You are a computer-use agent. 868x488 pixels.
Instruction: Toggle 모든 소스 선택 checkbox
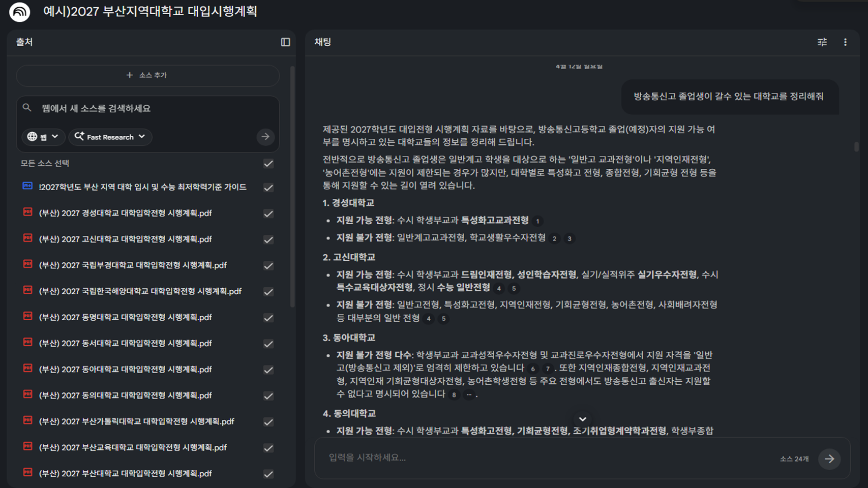[268, 164]
